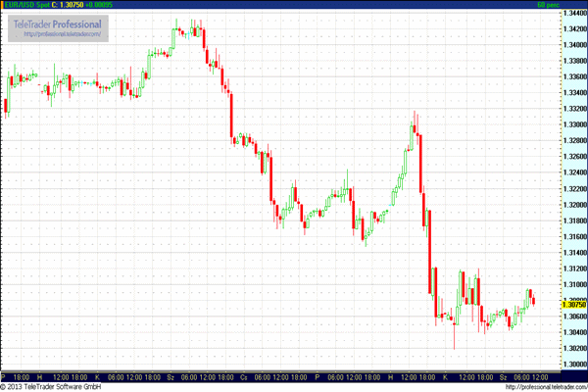The height and width of the screenshot is (392, 588).
Task: Select the yellow current price tag on axis
Action: (x=572, y=305)
